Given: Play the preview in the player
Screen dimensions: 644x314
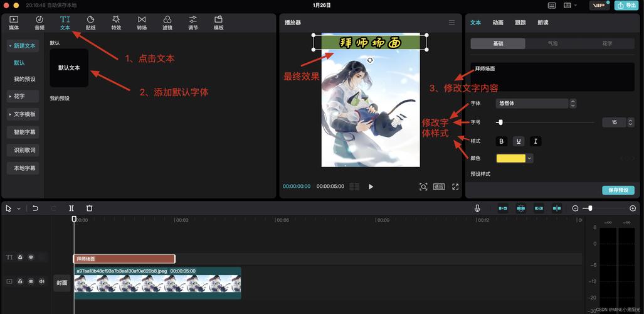Looking at the screenshot, I should (x=371, y=187).
